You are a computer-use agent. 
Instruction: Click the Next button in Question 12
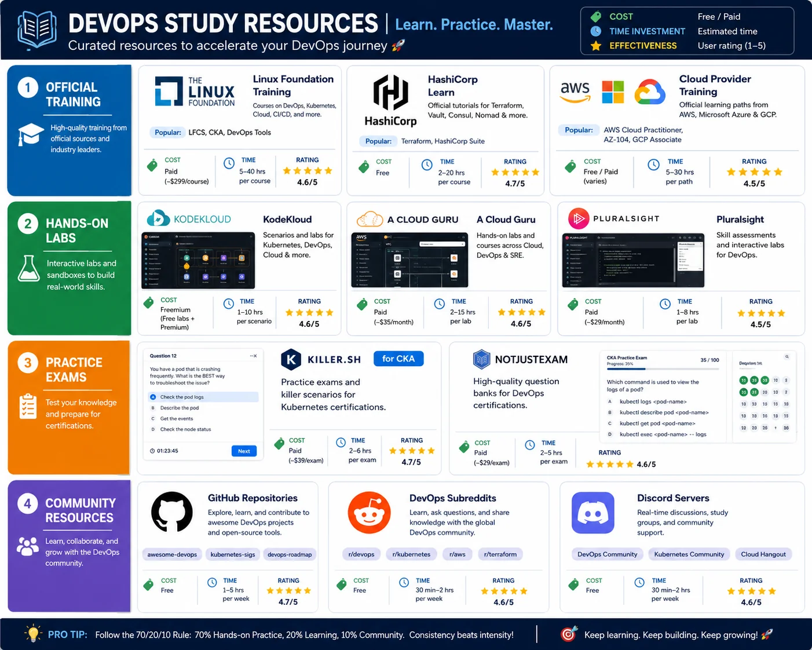point(244,451)
